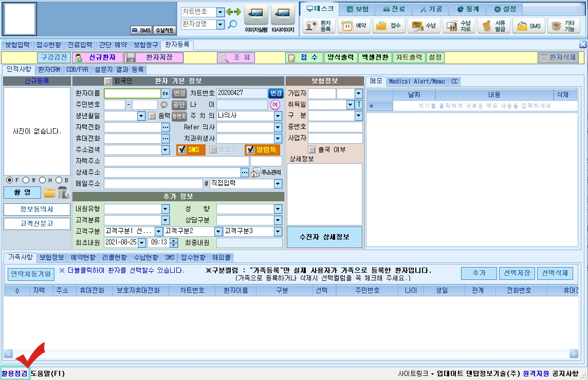Screen dimensions: 588x380
Task: Increase the 최초내원 time spinner
Action: click(x=174, y=241)
